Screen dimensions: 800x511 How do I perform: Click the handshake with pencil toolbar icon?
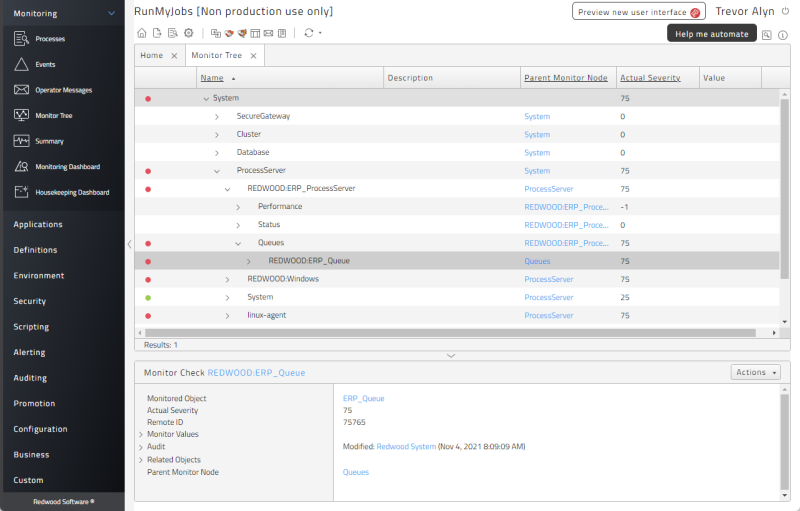pyautogui.click(x=242, y=33)
